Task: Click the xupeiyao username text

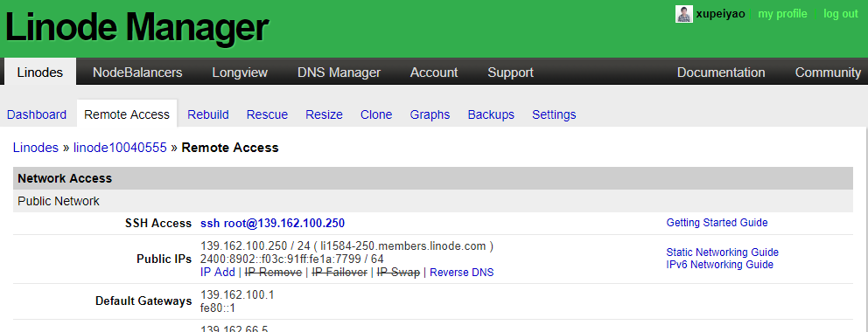Action: [x=720, y=14]
